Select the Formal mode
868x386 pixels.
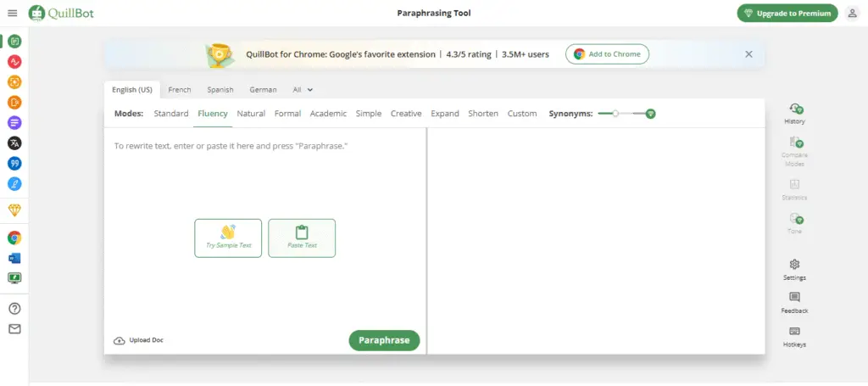pyautogui.click(x=287, y=114)
